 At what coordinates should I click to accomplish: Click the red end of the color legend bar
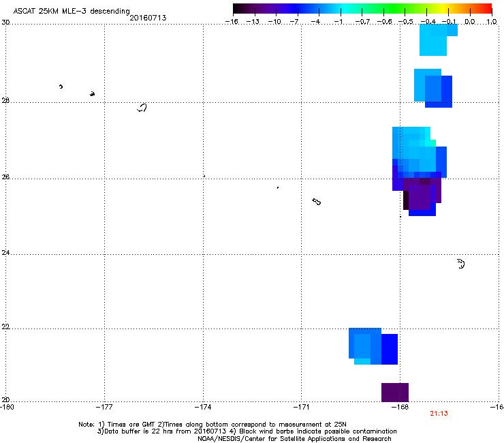tap(486, 8)
